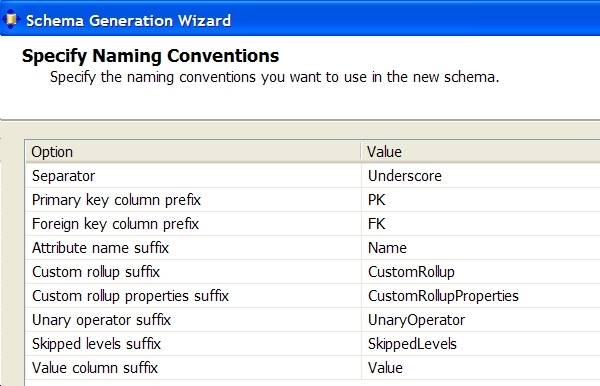Open the Underscore value cell for Separator
The width and height of the screenshot is (600, 386).
click(481, 176)
